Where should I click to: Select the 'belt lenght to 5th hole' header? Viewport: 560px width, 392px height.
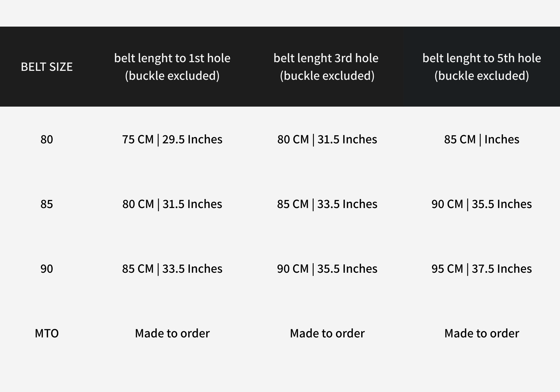(482, 67)
